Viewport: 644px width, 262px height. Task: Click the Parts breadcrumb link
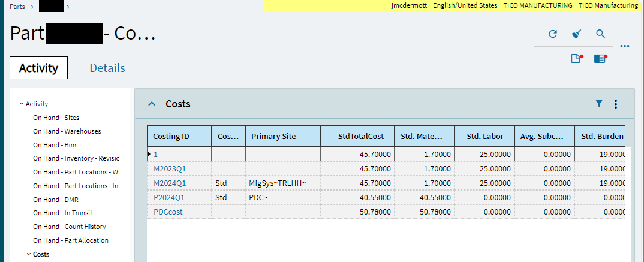pyautogui.click(x=17, y=7)
